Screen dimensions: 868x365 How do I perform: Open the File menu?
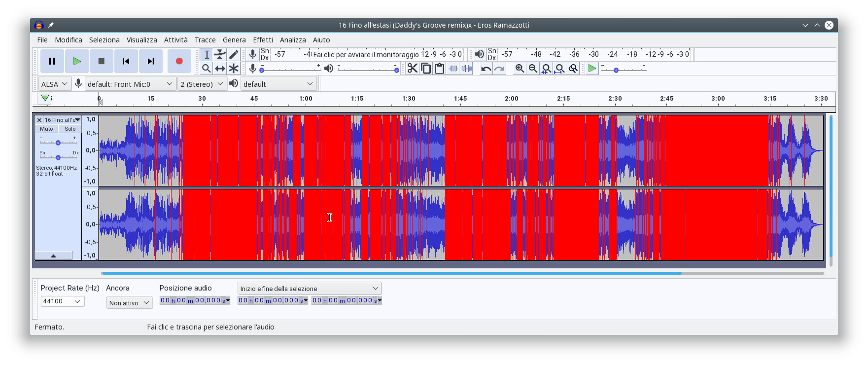point(42,40)
